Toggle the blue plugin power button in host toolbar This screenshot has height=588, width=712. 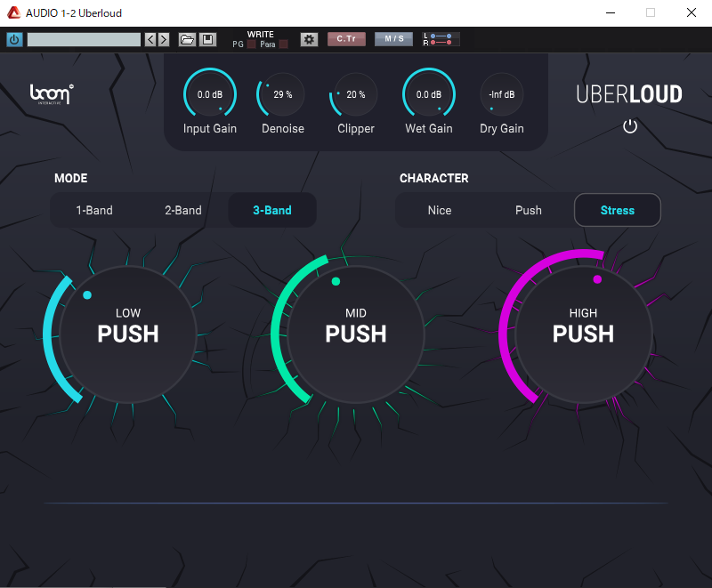14,39
